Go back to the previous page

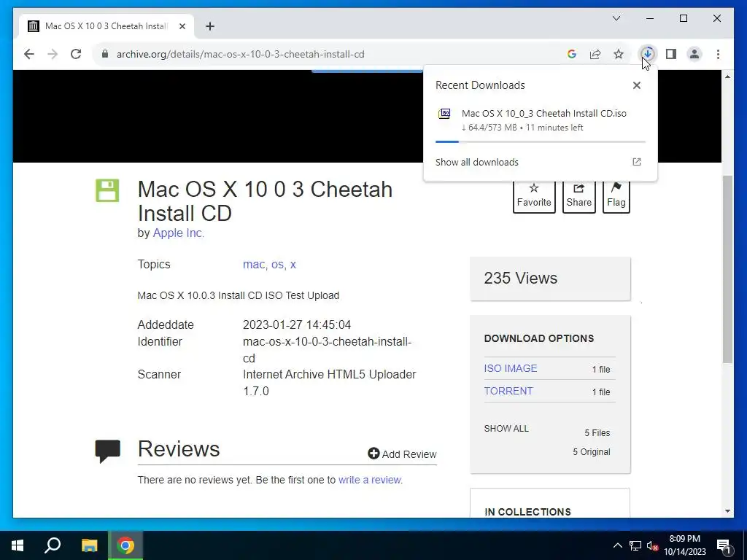coord(29,54)
